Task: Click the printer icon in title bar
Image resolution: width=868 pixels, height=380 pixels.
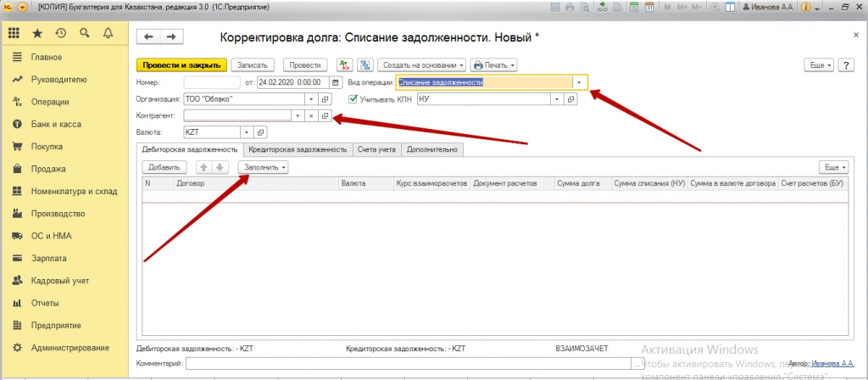Action: [x=570, y=7]
